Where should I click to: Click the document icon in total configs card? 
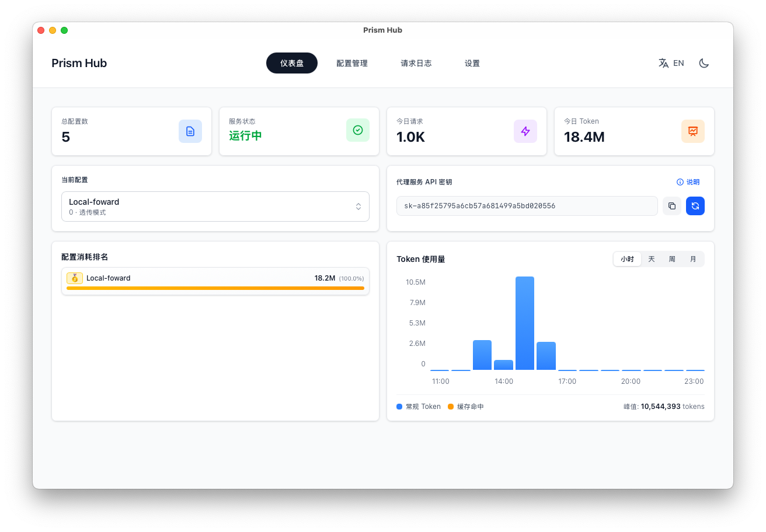[190, 131]
